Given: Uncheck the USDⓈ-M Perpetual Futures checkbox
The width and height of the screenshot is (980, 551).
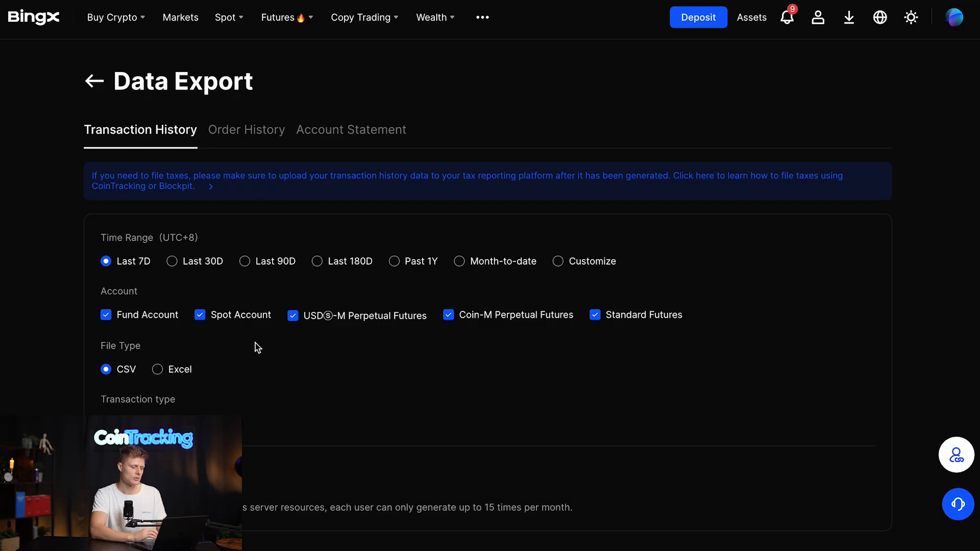Looking at the screenshot, I should click(x=293, y=316).
